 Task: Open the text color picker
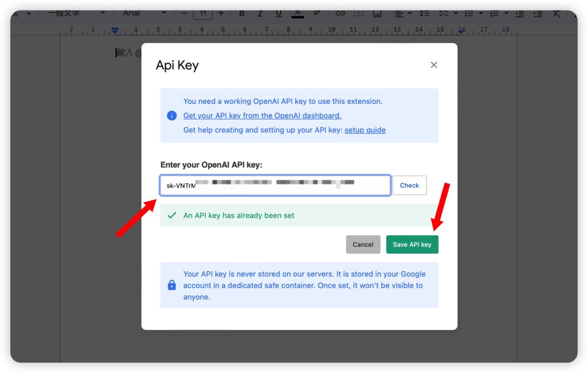coord(297,13)
